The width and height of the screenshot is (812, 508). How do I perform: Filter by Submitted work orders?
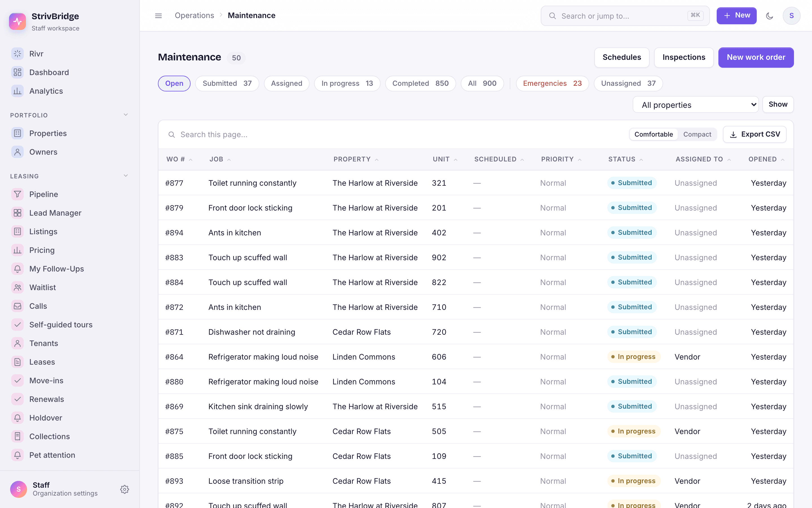coord(227,83)
